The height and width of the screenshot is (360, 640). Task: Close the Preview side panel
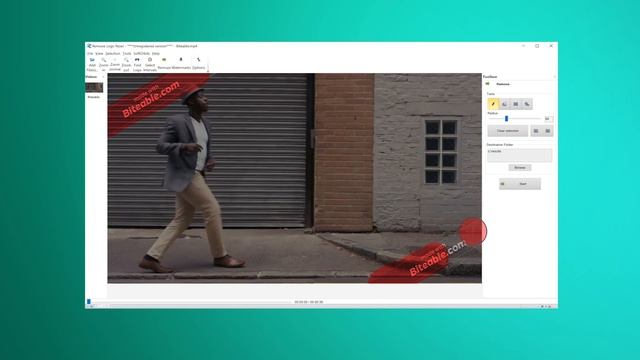coord(103,77)
